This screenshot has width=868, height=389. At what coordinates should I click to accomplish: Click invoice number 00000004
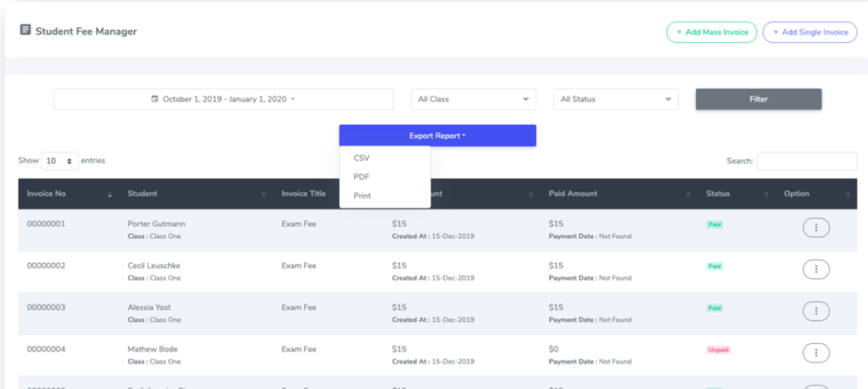tap(46, 349)
